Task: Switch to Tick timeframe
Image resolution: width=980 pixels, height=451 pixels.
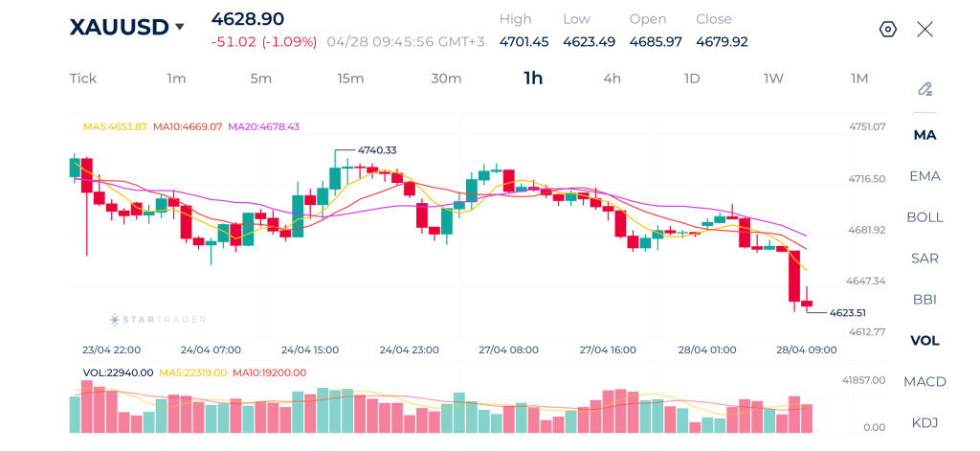Action: (83, 79)
